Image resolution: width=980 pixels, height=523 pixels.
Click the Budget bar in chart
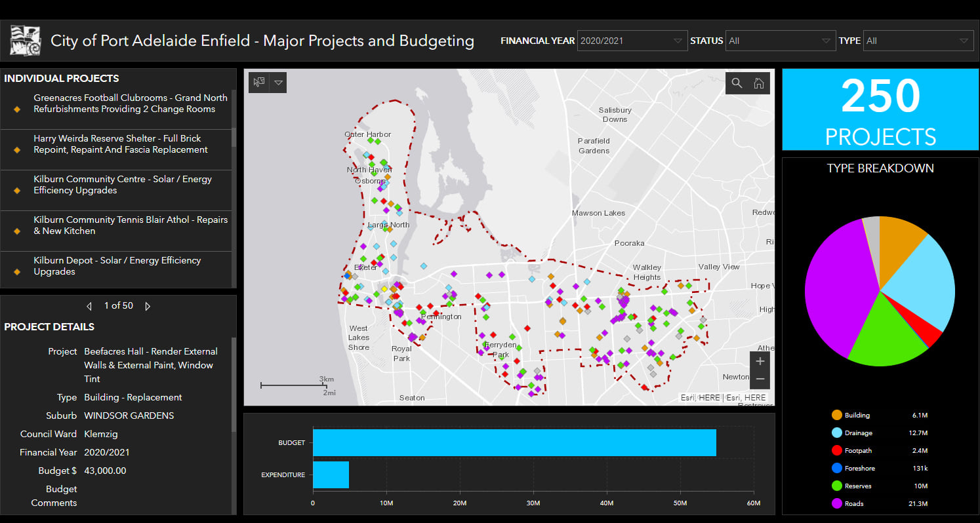tap(514, 442)
